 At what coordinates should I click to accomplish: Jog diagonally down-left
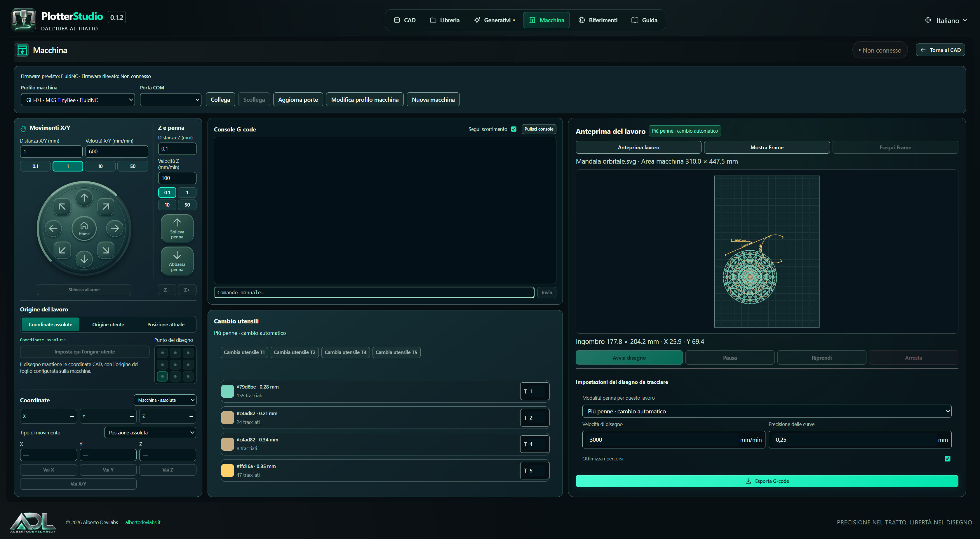[62, 250]
